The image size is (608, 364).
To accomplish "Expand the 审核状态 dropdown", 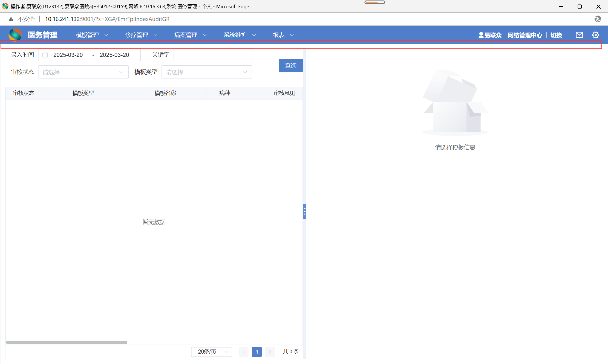I will pos(83,72).
